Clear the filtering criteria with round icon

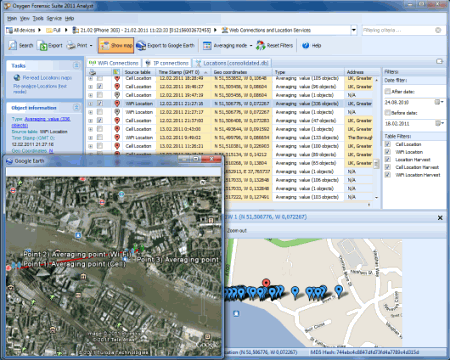click(x=438, y=30)
